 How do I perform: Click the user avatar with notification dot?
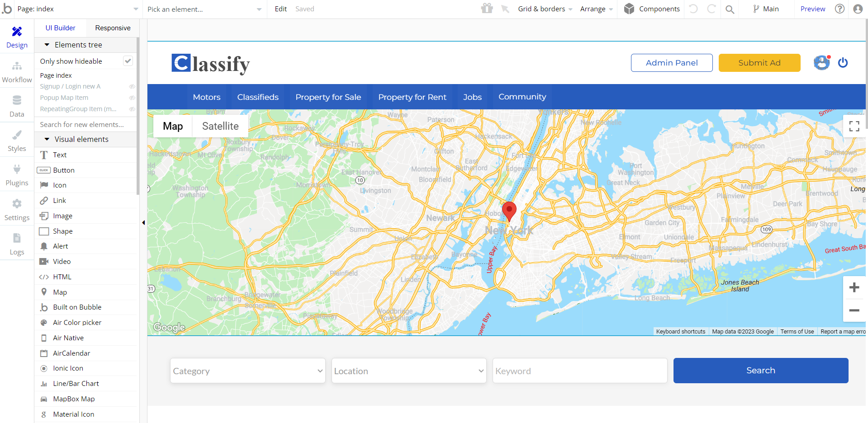coord(822,62)
